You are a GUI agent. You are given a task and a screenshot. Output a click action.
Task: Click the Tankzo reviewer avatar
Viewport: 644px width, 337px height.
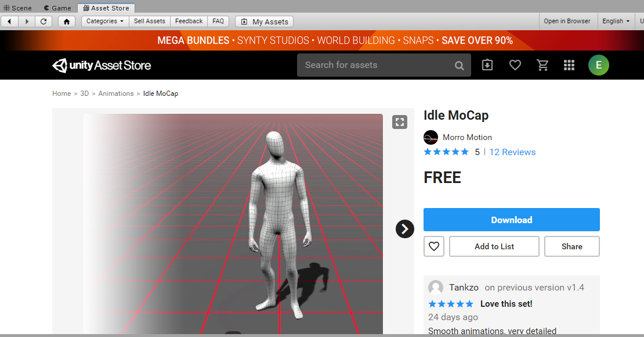point(435,288)
